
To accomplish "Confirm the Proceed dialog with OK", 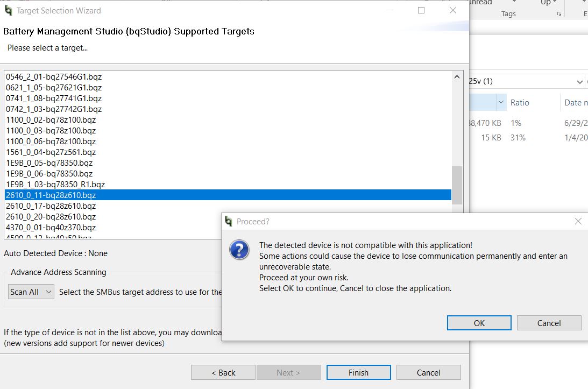I will click(479, 323).
